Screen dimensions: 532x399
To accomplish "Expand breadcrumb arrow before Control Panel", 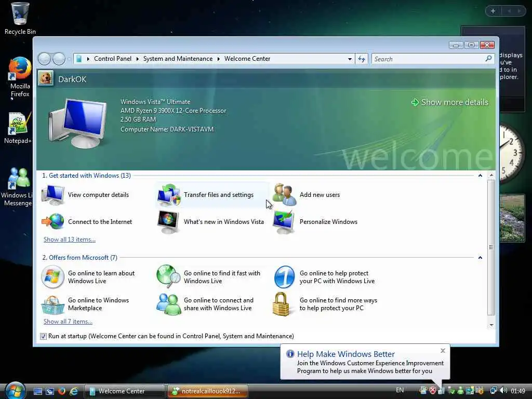I will (88, 59).
